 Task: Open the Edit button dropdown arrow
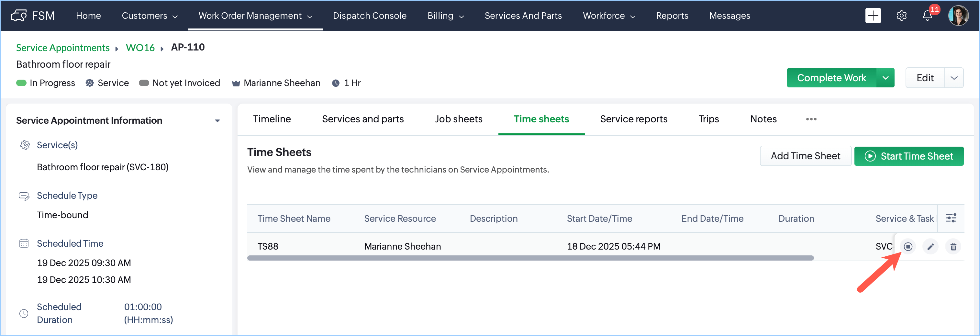954,78
